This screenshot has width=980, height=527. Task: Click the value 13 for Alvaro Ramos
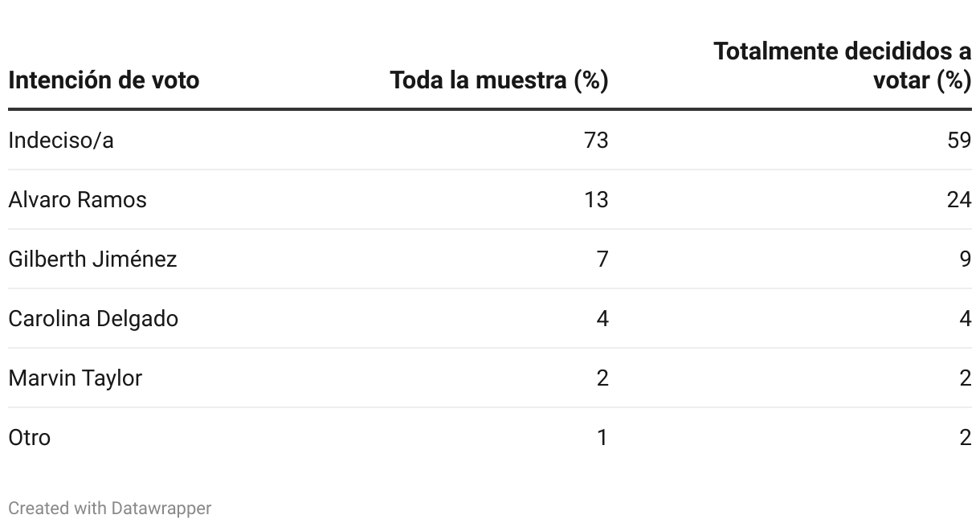596,200
